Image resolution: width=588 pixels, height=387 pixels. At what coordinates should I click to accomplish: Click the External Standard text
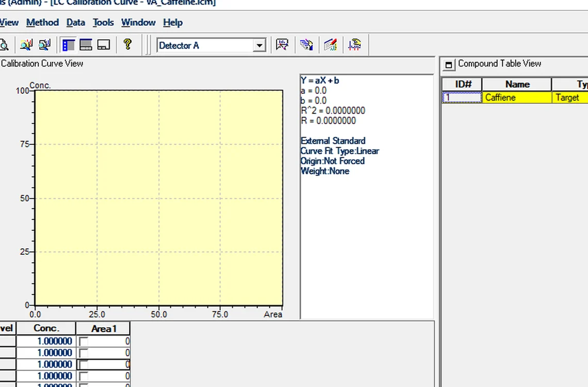point(333,141)
